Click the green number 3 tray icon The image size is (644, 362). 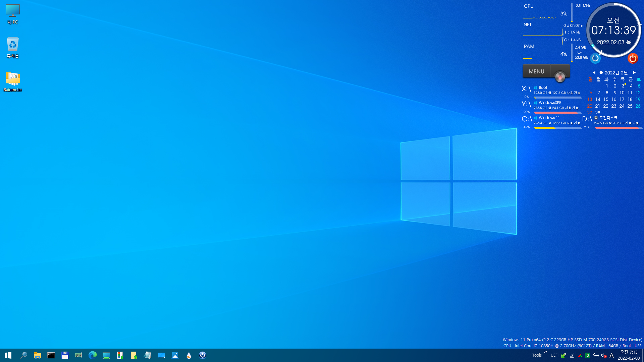click(x=588, y=355)
